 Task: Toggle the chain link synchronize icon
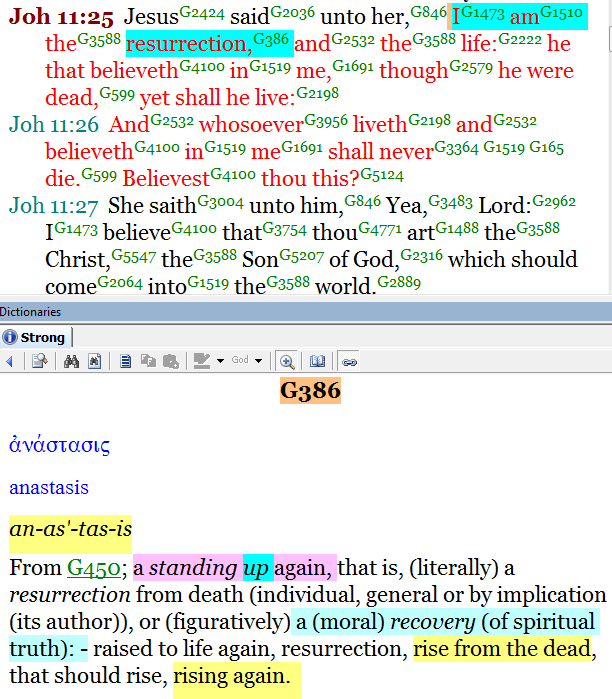[349, 362]
